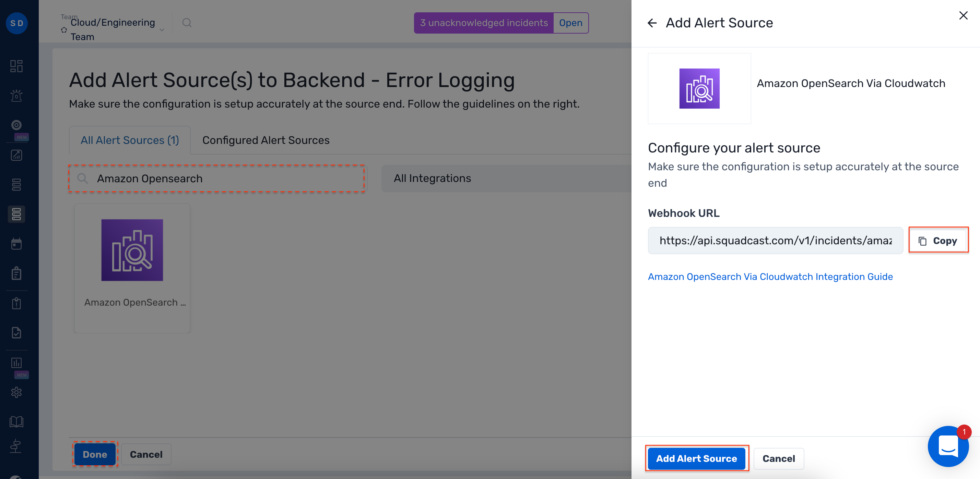Open the Schedules calendar icon in sidebar
The image size is (980, 479).
coord(16,243)
